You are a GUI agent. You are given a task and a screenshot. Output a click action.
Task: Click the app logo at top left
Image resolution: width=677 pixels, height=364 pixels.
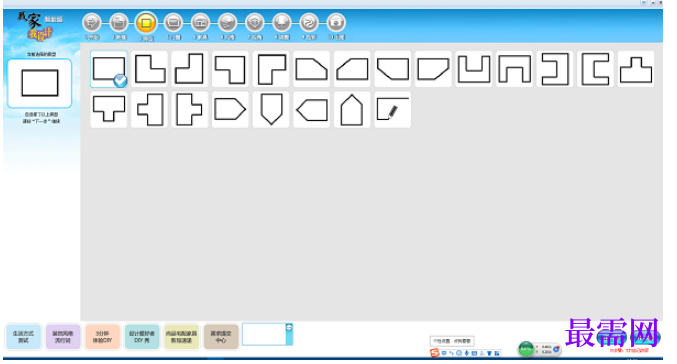coord(39,25)
